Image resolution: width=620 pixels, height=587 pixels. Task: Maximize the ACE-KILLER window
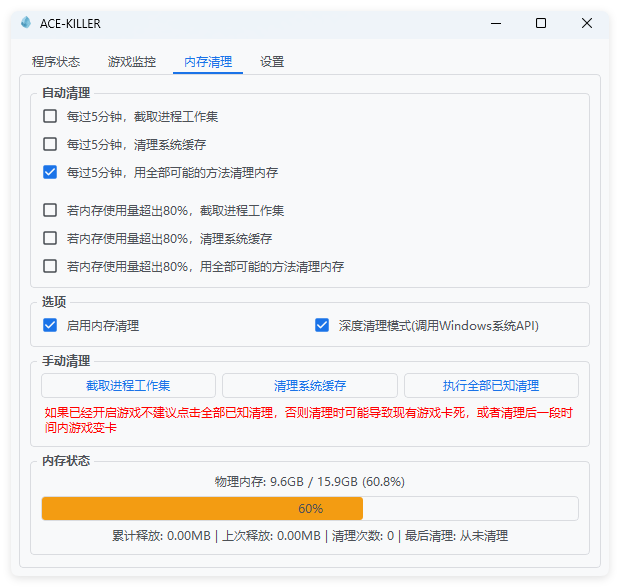(541, 23)
